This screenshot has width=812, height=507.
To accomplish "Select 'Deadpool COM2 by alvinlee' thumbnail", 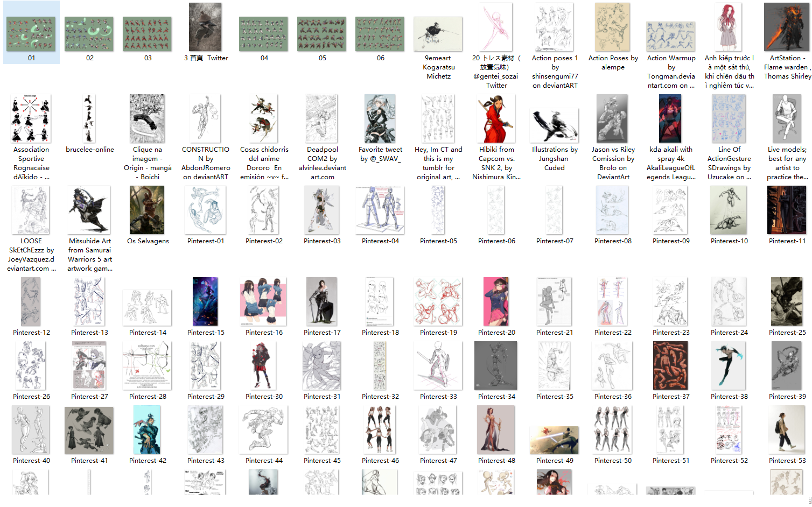I will pos(322,118).
